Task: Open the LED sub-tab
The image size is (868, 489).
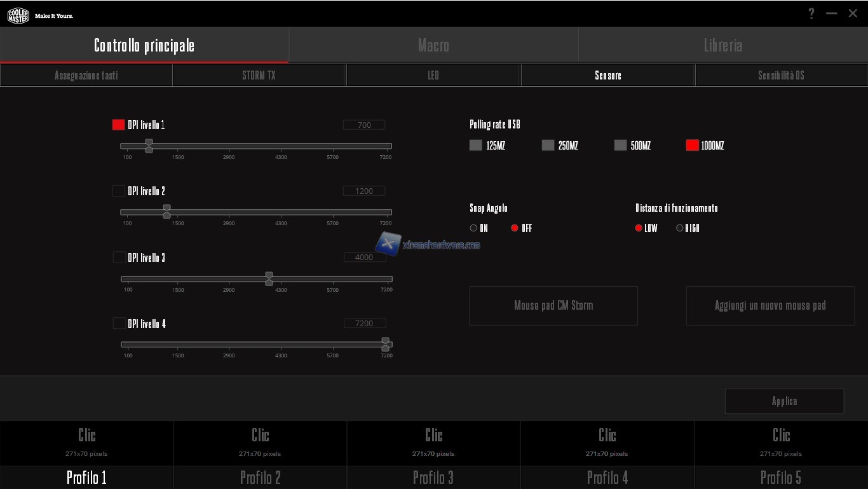Action: pyautogui.click(x=433, y=75)
